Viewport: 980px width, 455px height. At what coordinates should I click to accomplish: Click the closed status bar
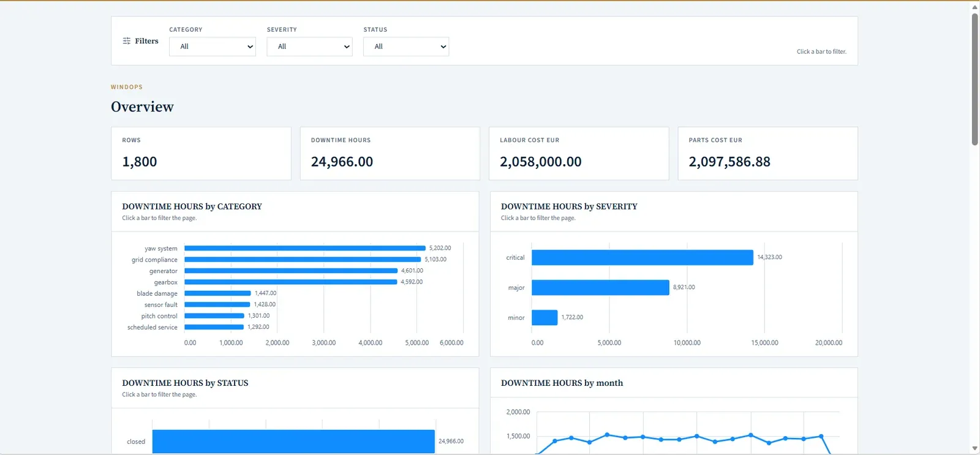pyautogui.click(x=293, y=442)
